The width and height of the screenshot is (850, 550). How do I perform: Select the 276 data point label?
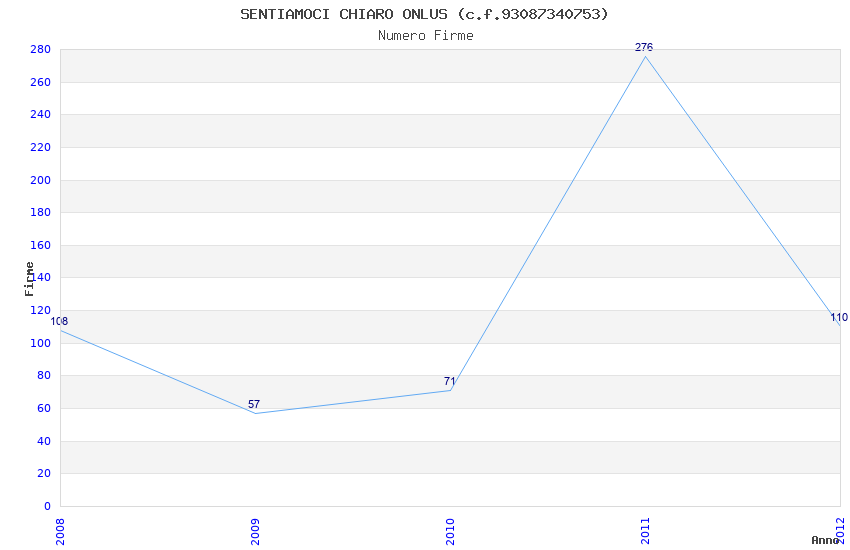click(644, 47)
